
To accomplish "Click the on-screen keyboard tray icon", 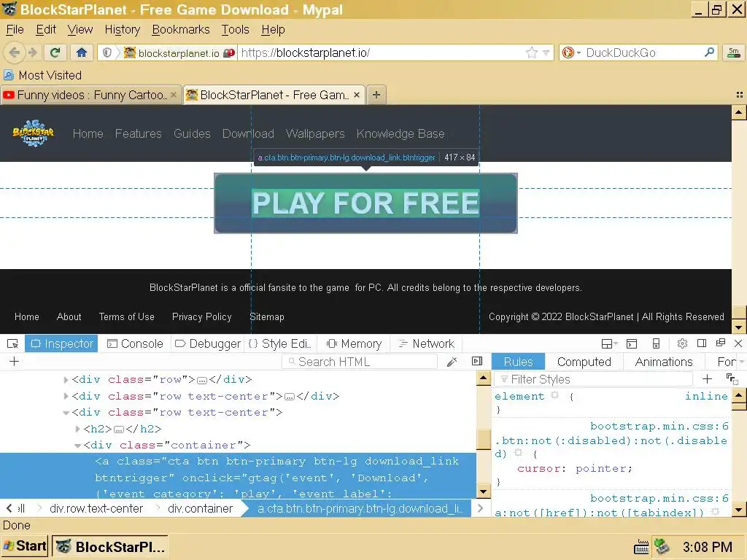I will click(641, 547).
